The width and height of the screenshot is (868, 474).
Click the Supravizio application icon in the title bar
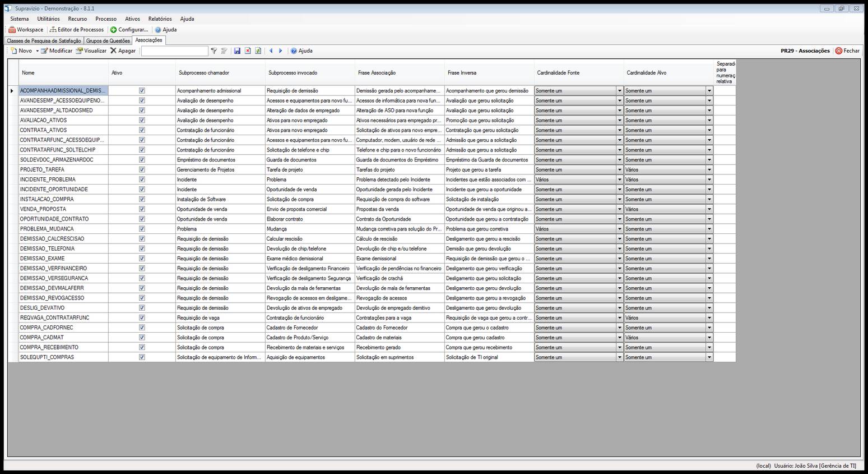pyautogui.click(x=8, y=8)
